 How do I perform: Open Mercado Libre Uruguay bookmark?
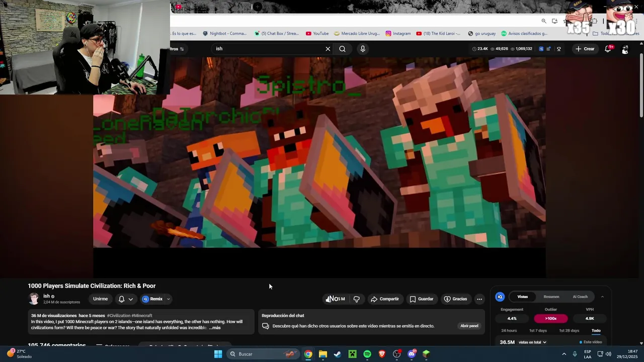pos(357,34)
